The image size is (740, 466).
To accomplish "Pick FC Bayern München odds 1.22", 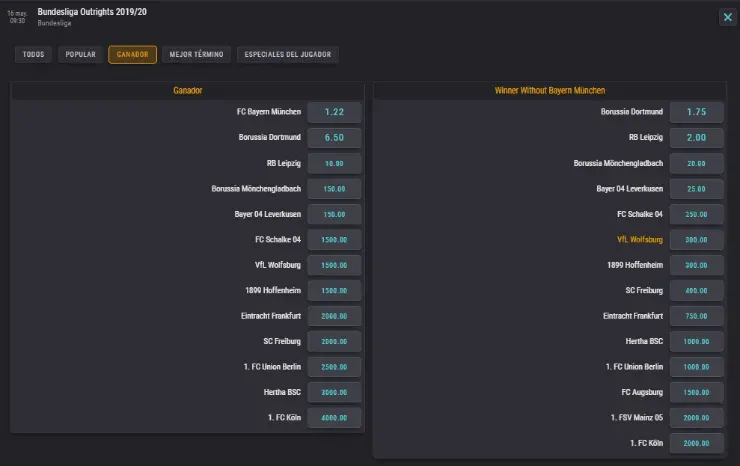I will point(334,112).
